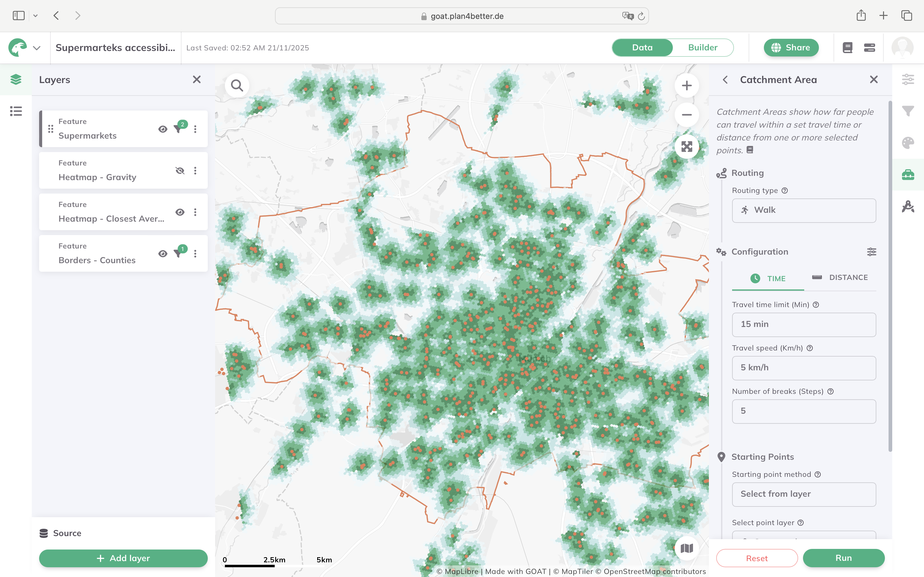Screen dimensions: 924x577
Task: Click the Add layer button
Action: click(123, 558)
